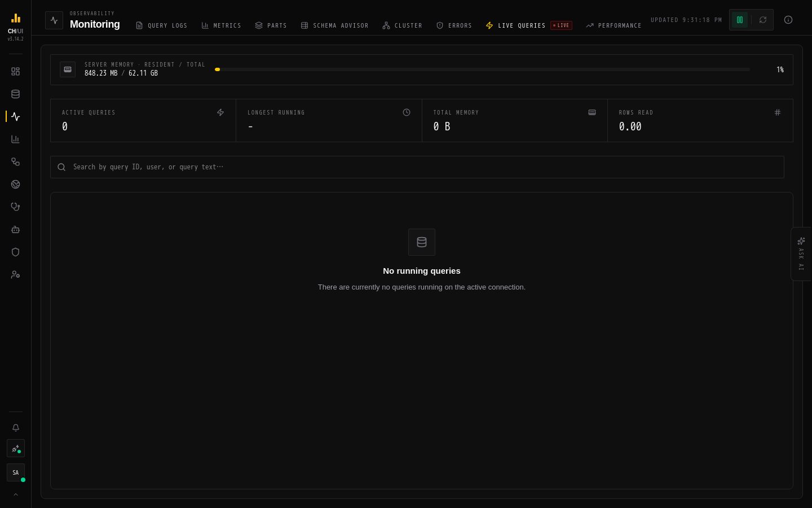The height and width of the screenshot is (508, 812).
Task: Click the "848.23 MB / 62.11 GB" memory value
Action: [121, 73]
